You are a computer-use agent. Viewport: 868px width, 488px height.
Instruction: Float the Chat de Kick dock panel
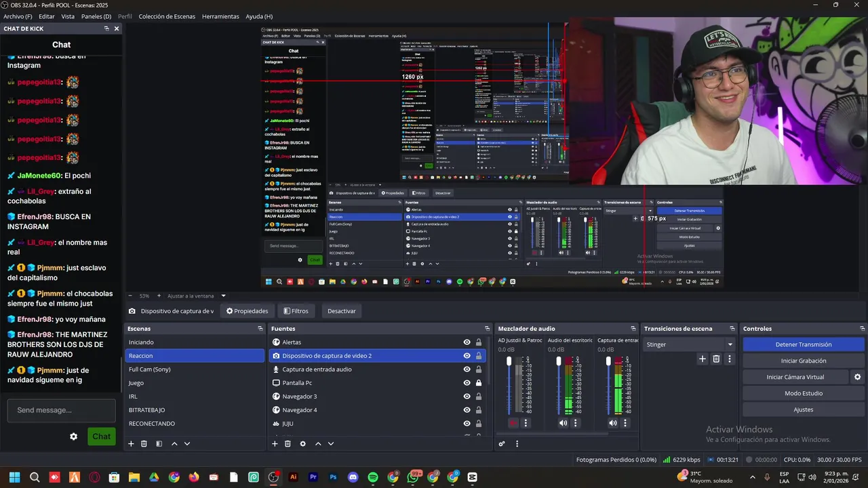(106, 28)
